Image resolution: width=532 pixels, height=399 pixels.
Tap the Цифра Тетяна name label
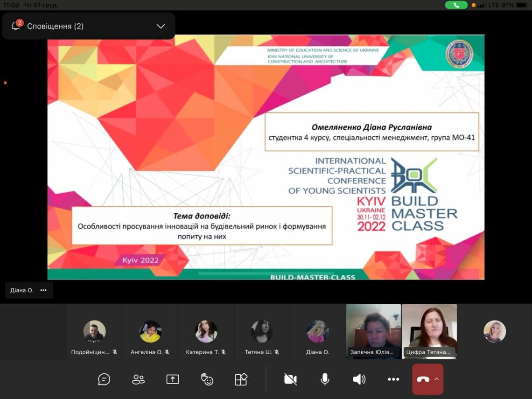click(428, 352)
